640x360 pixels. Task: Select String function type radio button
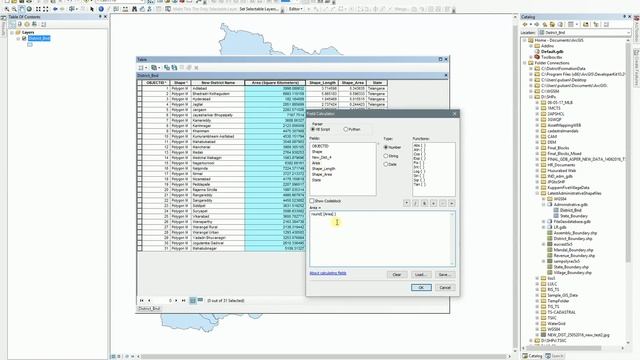tap(386, 156)
